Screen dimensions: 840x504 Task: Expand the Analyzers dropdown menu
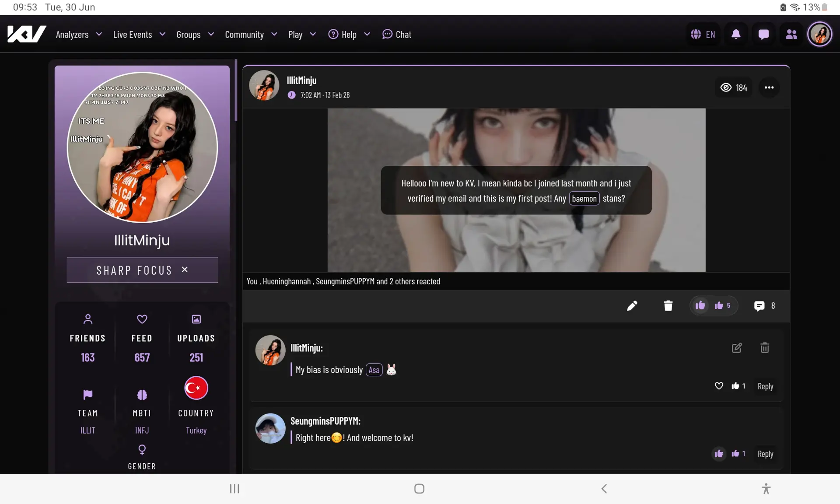[79, 35]
